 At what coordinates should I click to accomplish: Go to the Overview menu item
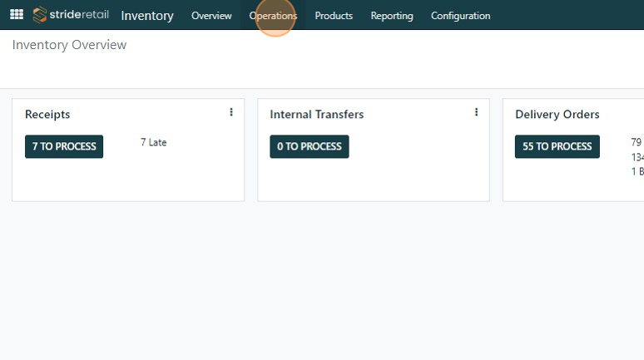point(211,16)
